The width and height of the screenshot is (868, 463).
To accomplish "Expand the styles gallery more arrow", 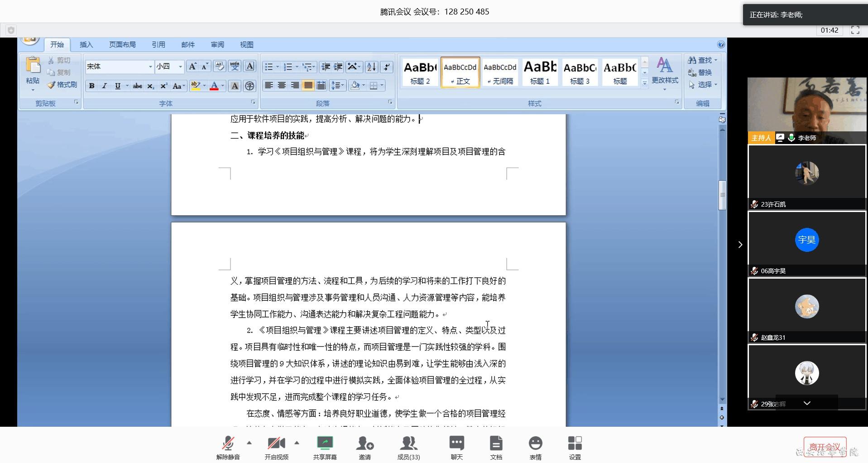I will [x=645, y=83].
